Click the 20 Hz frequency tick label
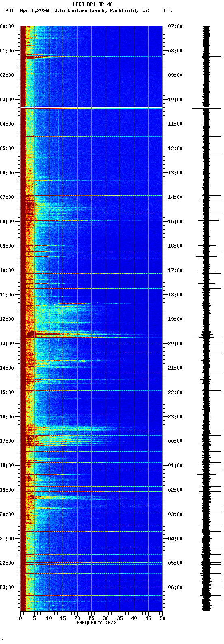Image resolution: width=224 pixels, height=644 pixels. click(x=77, y=618)
